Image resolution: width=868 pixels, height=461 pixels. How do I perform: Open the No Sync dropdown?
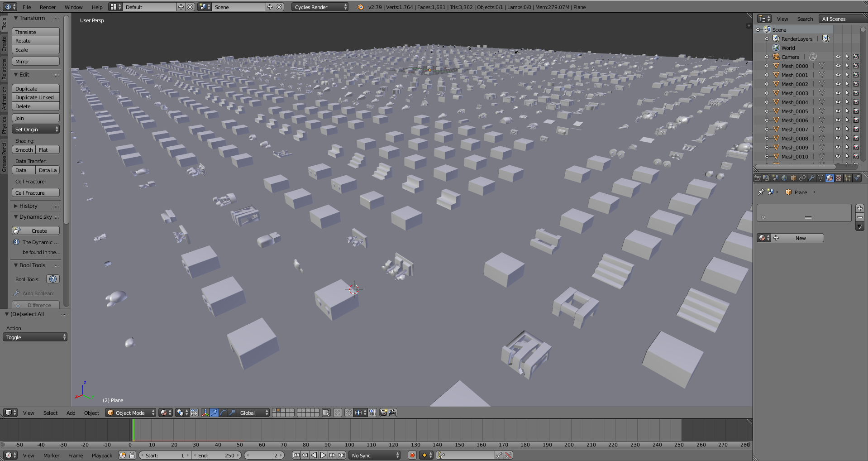coord(375,455)
